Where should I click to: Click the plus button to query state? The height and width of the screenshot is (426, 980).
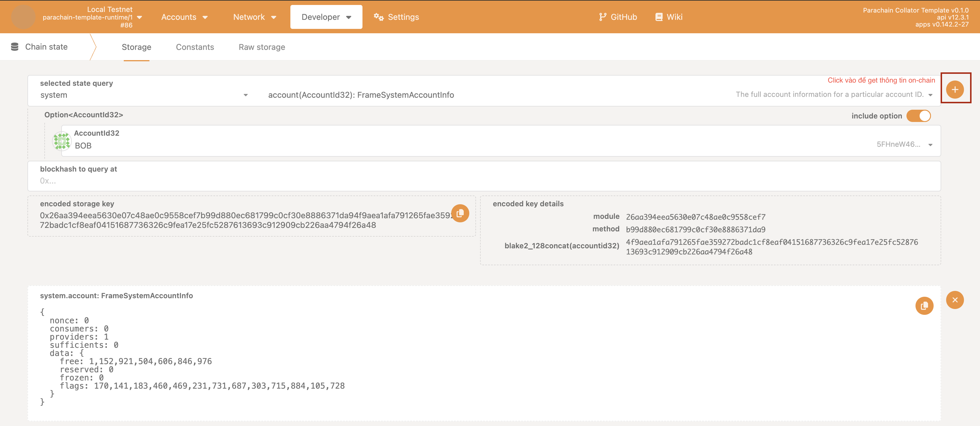pos(955,90)
